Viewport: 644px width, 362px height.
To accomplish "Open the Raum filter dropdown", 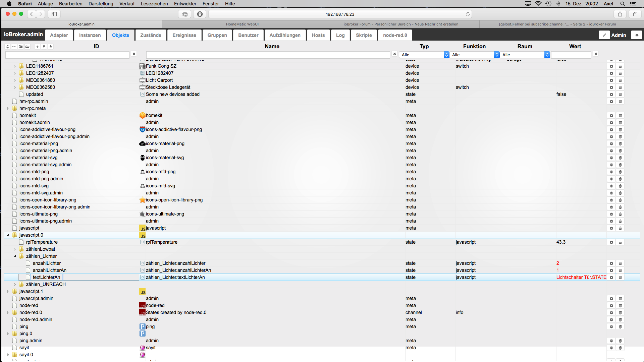I will 525,55.
